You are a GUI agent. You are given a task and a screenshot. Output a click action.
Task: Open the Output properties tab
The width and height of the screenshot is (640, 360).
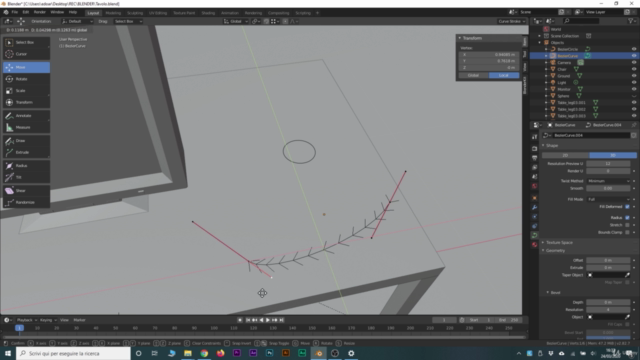pos(534,158)
